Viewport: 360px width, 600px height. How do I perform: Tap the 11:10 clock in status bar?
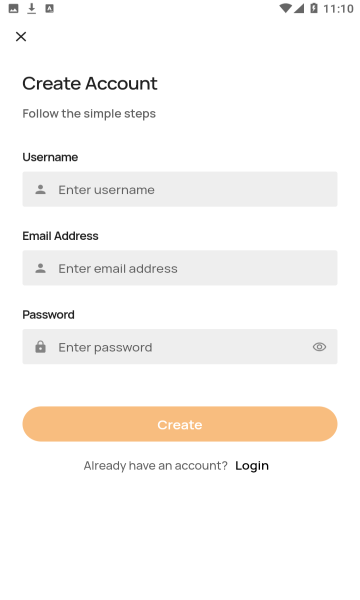[338, 9]
